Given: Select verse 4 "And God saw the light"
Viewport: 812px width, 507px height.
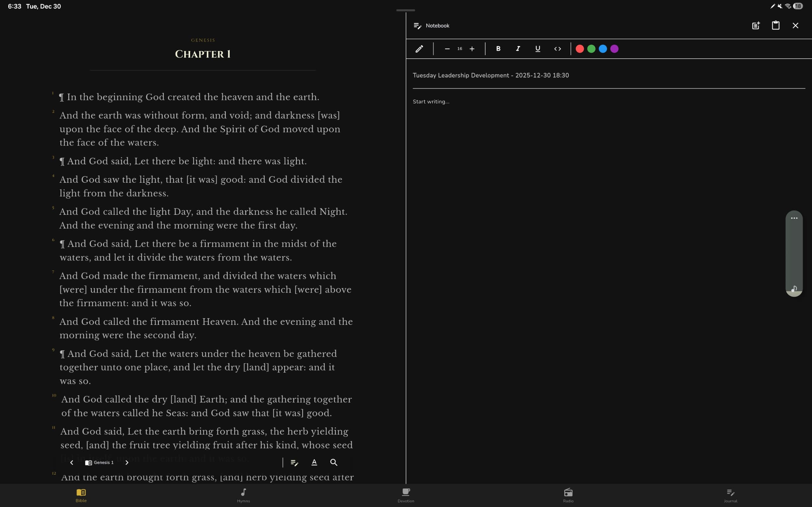Looking at the screenshot, I should [201, 186].
